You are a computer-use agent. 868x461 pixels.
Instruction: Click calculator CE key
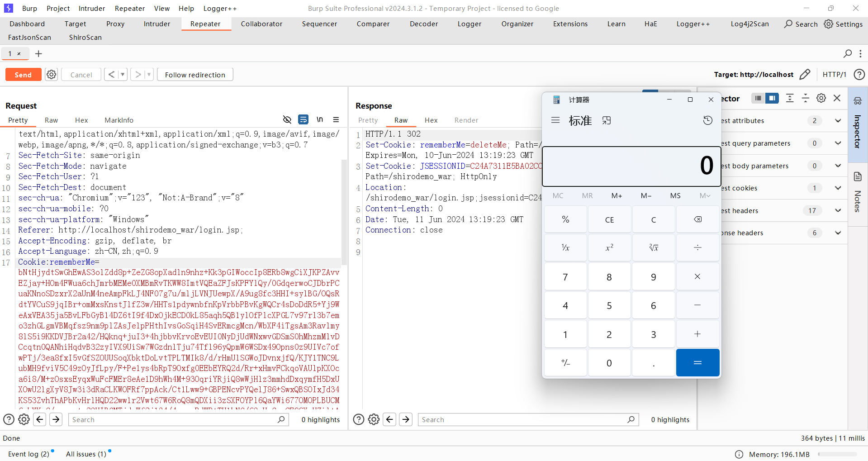[x=609, y=219]
